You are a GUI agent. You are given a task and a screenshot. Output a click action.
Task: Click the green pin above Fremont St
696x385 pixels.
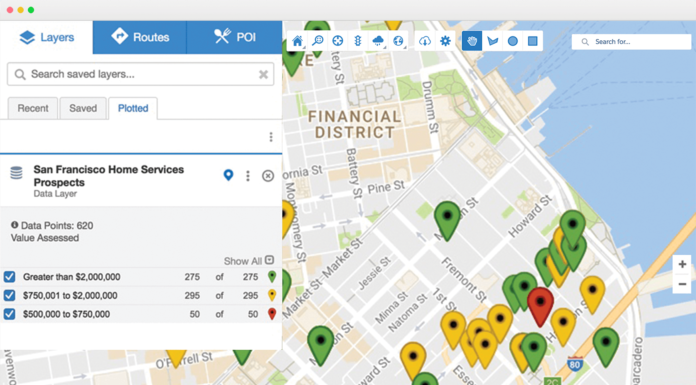(x=447, y=221)
